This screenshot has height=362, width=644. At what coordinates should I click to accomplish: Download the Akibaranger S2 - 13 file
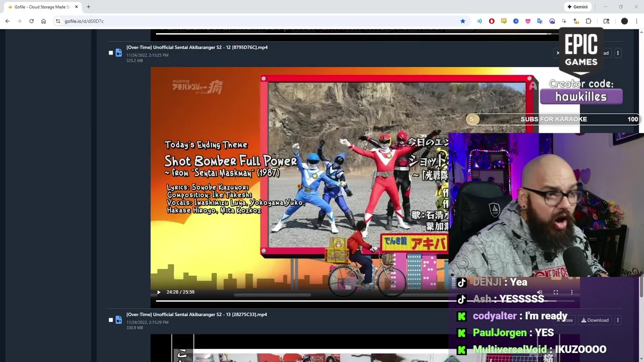(x=595, y=320)
